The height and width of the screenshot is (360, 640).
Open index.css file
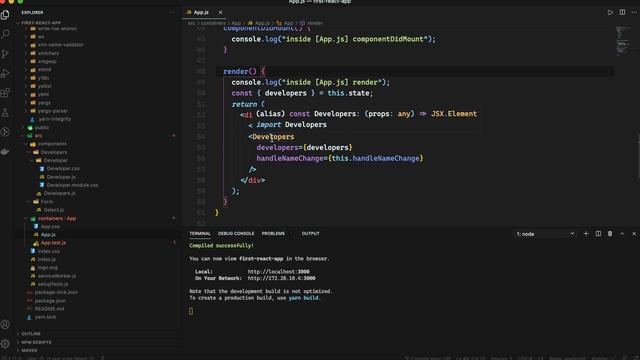click(x=49, y=251)
